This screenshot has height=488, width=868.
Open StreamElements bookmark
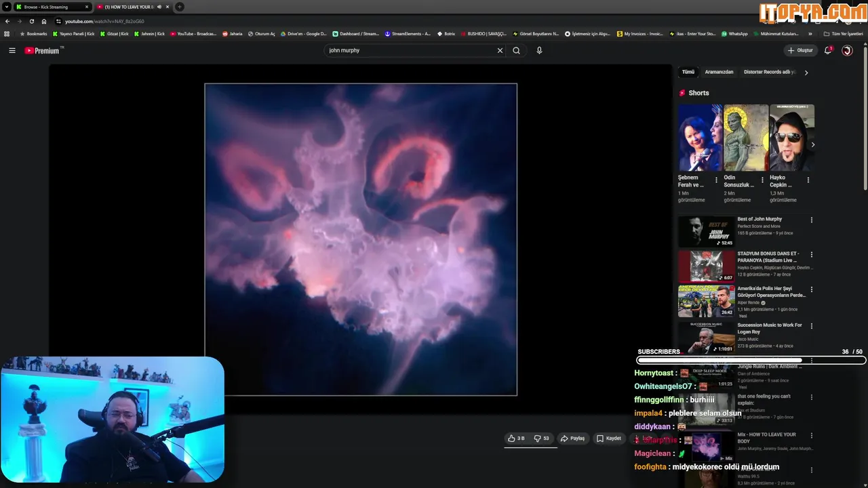click(x=408, y=34)
